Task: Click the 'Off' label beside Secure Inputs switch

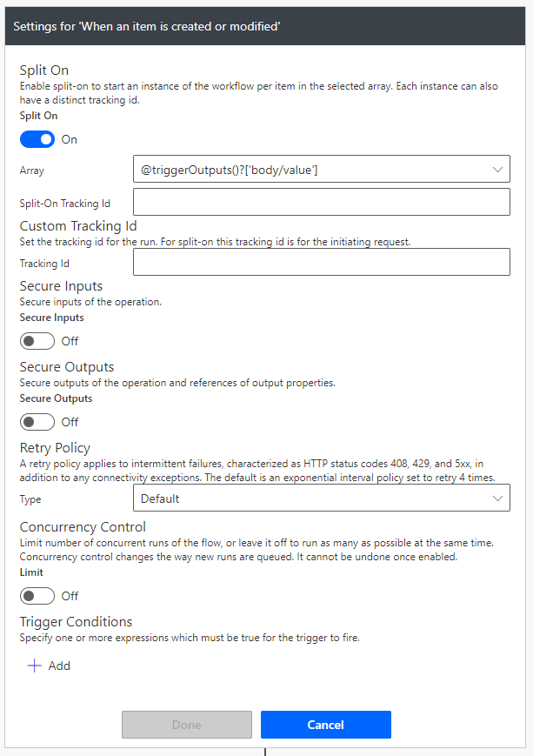Action: tap(70, 341)
